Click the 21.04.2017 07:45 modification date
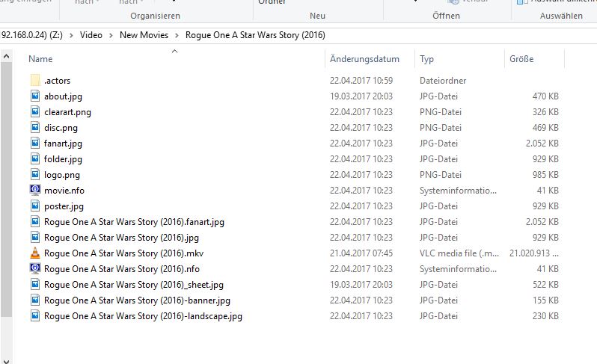 [361, 253]
